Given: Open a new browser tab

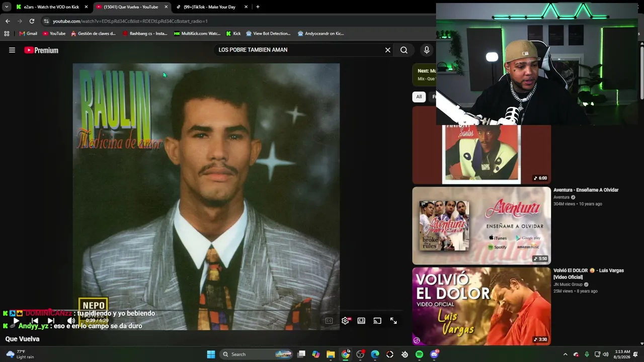Looking at the screenshot, I should pyautogui.click(x=258, y=7).
